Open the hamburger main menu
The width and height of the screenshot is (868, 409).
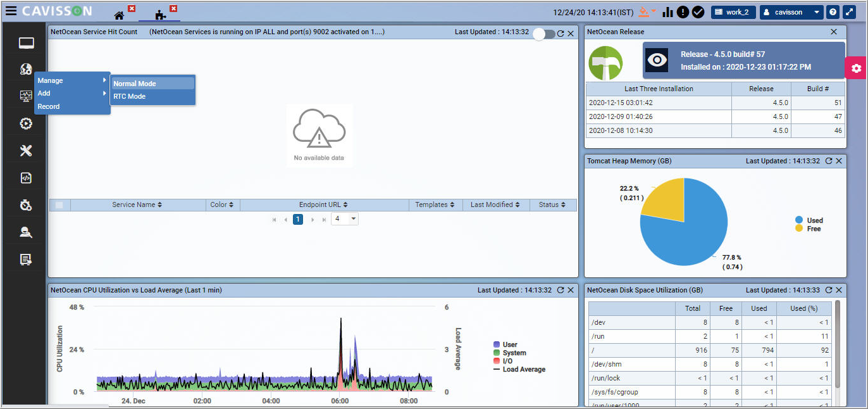pyautogui.click(x=11, y=11)
